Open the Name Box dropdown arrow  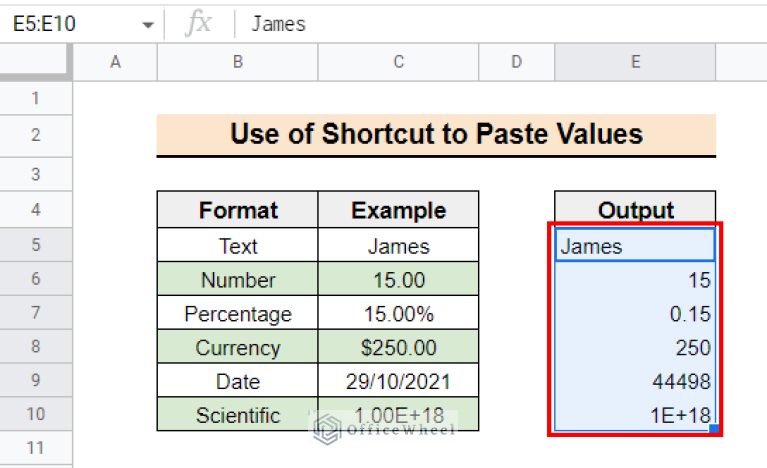tap(148, 24)
